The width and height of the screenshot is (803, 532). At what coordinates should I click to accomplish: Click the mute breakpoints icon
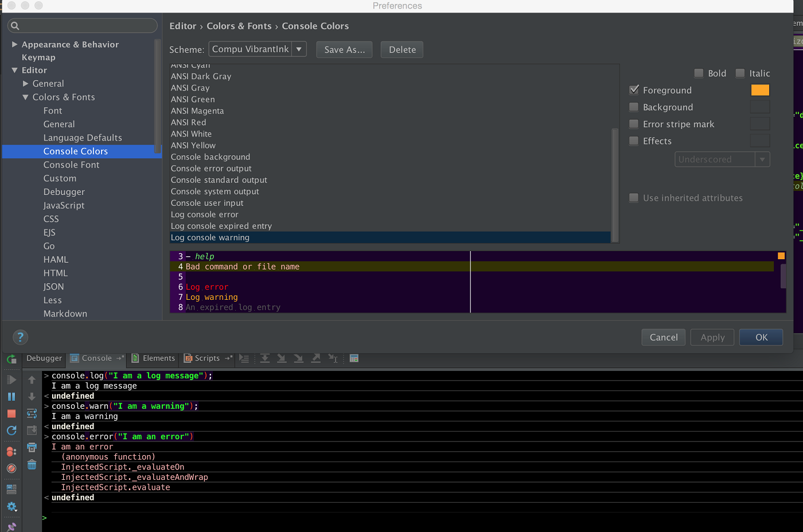pyautogui.click(x=11, y=468)
